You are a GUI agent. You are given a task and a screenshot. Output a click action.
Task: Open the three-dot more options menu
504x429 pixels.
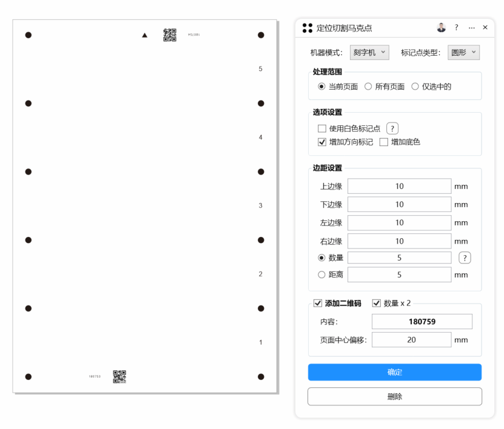[x=471, y=28]
